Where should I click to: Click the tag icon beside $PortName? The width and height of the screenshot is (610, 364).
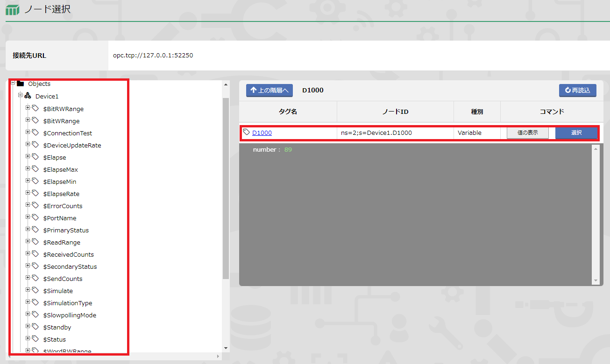pos(35,217)
